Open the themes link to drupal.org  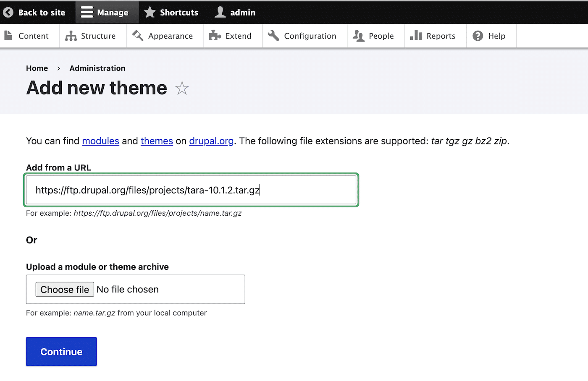157,141
